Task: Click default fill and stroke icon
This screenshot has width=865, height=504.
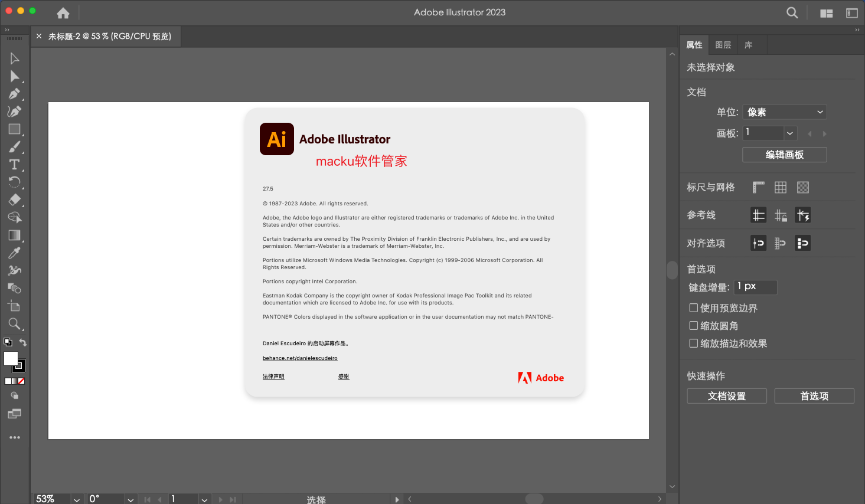Action: (8, 342)
